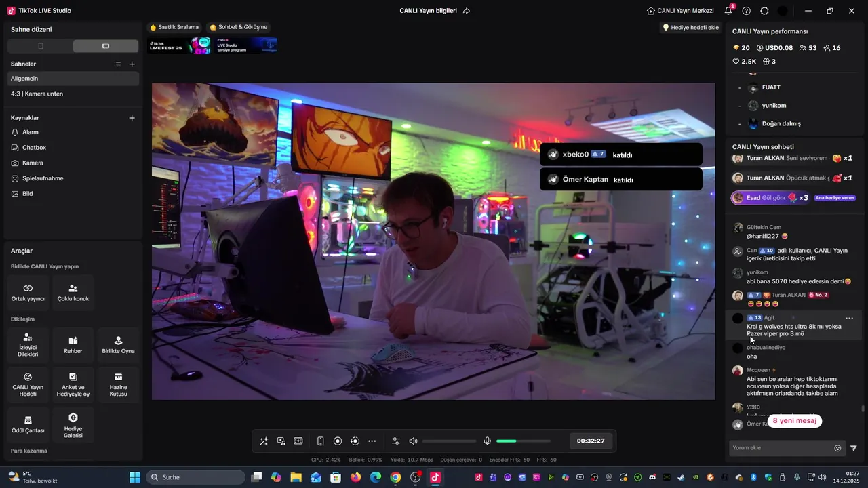Open the Ortak yayıncı tool

[28, 293]
